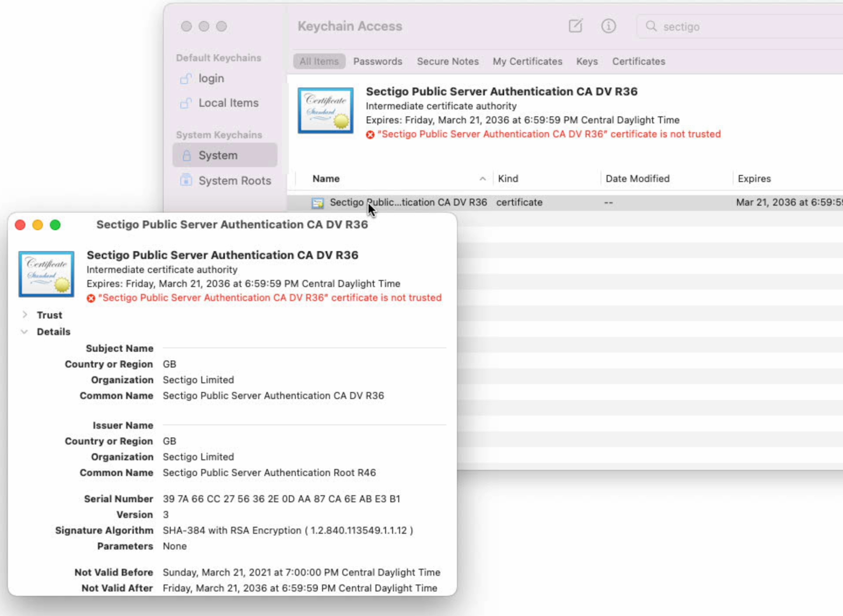
Task: Sort by Expires column header
Action: 754,179
